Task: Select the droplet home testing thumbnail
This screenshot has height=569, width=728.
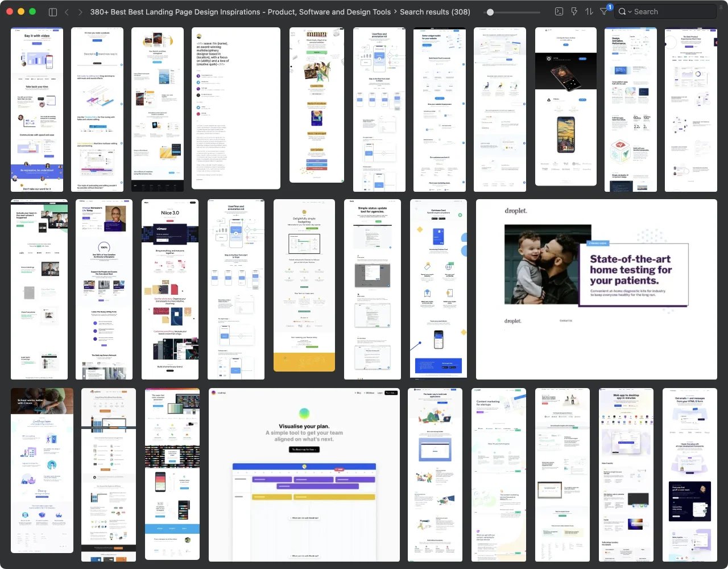Action: pyautogui.click(x=596, y=289)
